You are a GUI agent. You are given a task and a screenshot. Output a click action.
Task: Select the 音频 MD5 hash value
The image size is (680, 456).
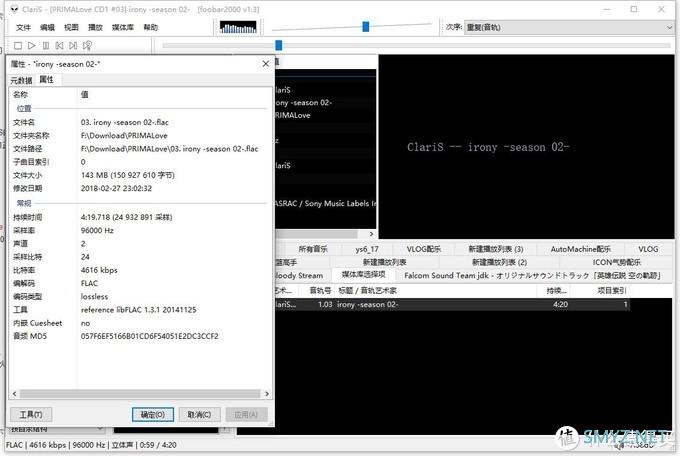150,336
